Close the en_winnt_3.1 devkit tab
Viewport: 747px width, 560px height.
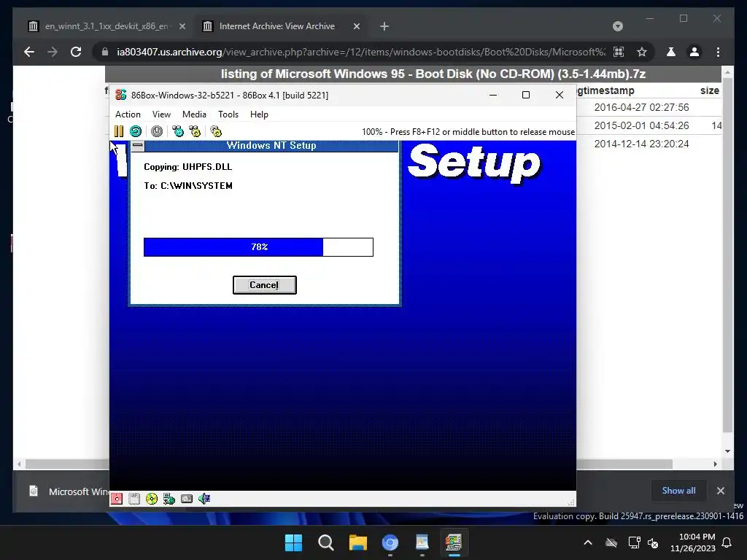(182, 26)
